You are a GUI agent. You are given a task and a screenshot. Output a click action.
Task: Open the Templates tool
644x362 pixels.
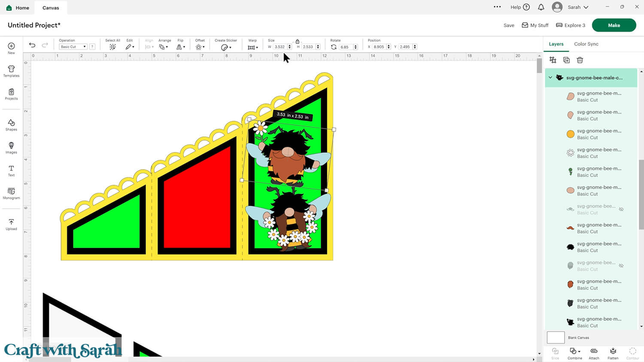tap(11, 71)
